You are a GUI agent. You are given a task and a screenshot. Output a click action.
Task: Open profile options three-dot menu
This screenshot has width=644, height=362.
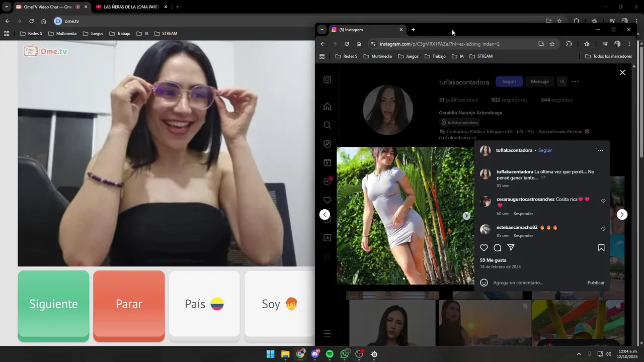[576, 81]
